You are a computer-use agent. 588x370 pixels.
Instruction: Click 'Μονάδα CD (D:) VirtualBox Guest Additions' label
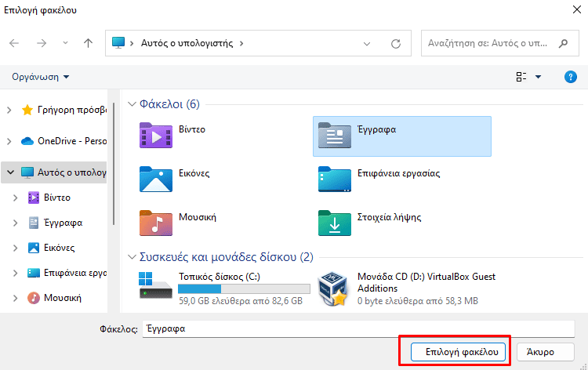(426, 282)
